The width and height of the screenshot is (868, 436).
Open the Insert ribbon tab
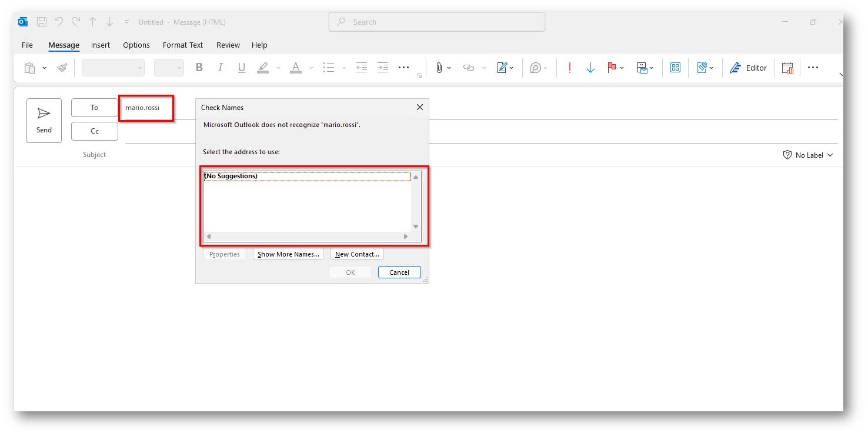[x=101, y=45]
